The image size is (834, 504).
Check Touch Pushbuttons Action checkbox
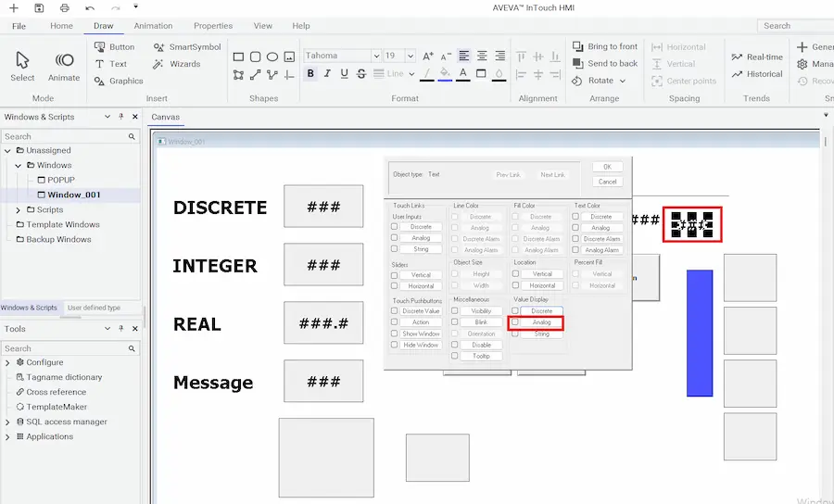tap(394, 322)
